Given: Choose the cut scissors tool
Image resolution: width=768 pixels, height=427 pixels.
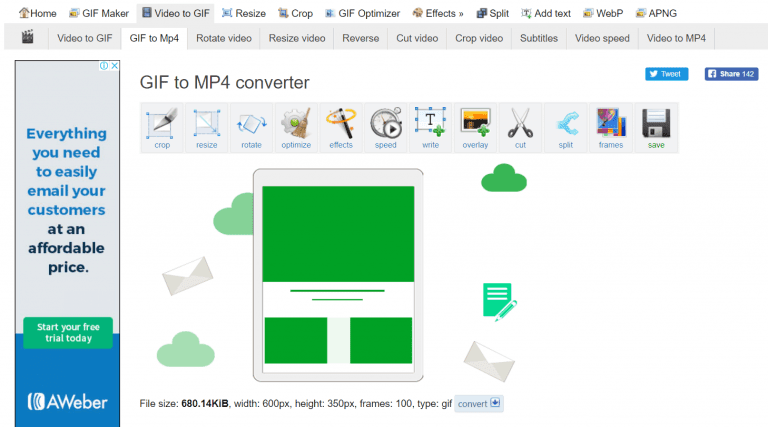Looking at the screenshot, I should (520, 128).
